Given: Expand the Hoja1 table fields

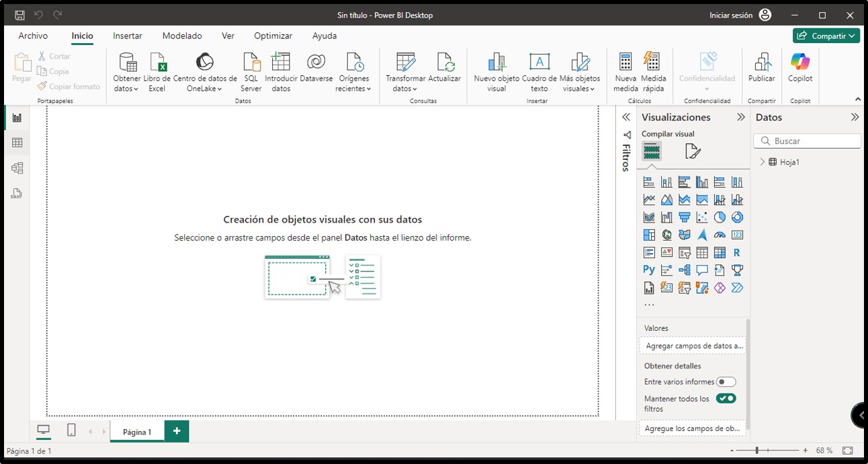Looking at the screenshot, I should tap(763, 162).
